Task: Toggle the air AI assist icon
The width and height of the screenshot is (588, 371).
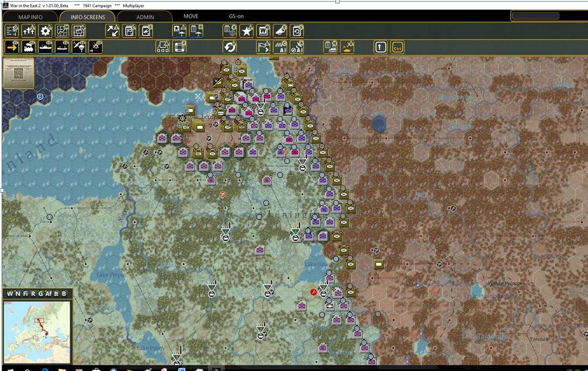Action: pyautogui.click(x=297, y=47)
